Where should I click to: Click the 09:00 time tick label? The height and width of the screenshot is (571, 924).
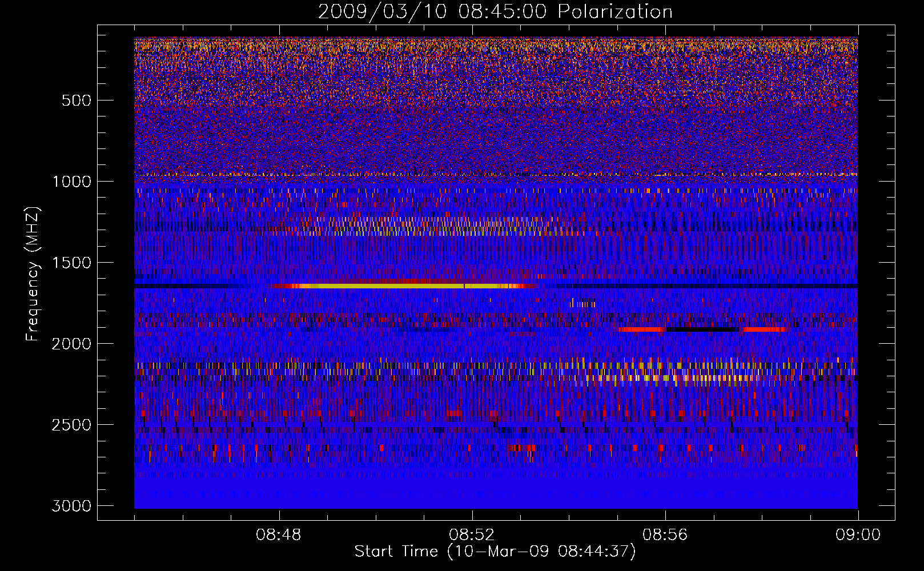858,535
